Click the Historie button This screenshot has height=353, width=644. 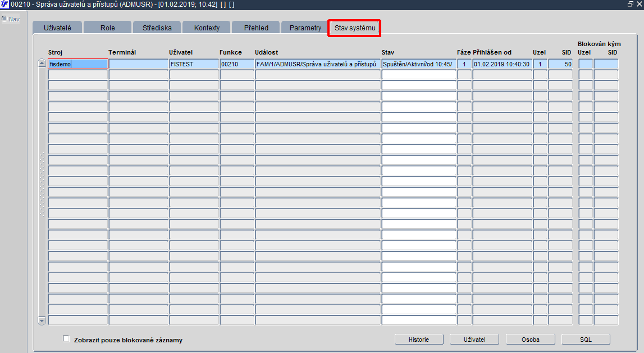419,340
